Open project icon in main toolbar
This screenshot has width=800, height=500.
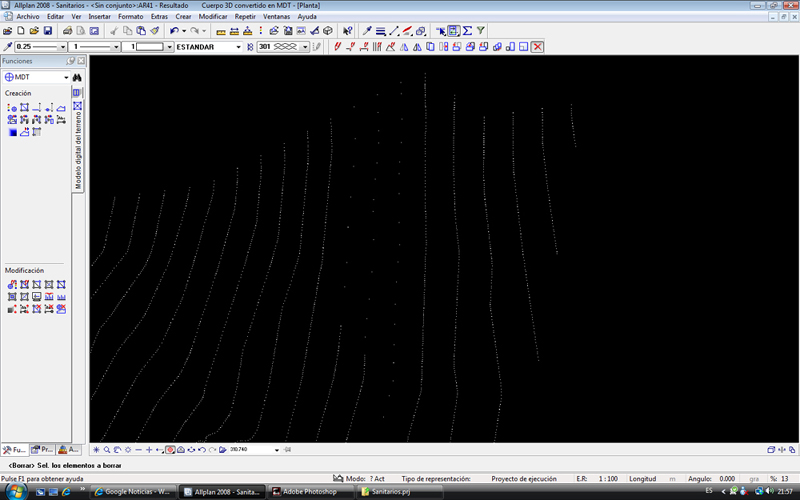pos(8,31)
